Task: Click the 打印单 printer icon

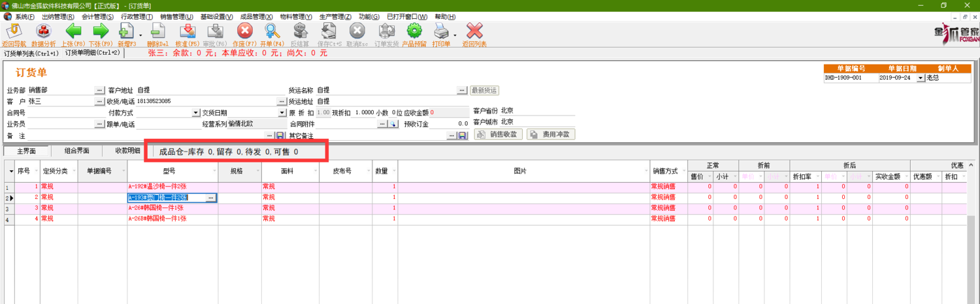Action: [x=442, y=31]
